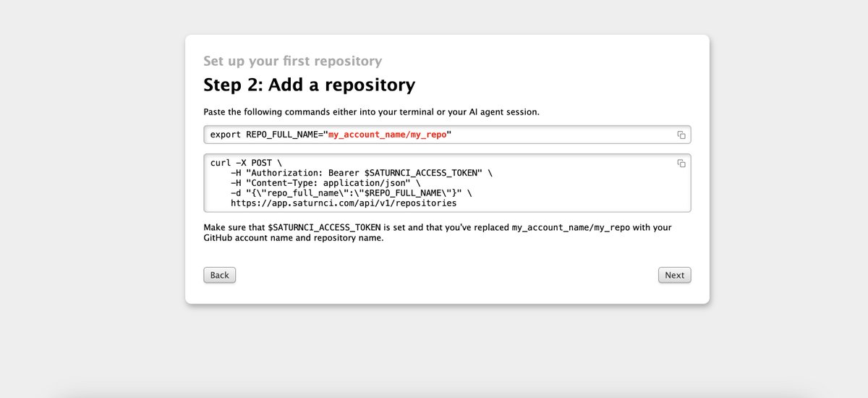Click the 'Set up your first repository' title
This screenshot has width=868, height=398.
click(293, 61)
